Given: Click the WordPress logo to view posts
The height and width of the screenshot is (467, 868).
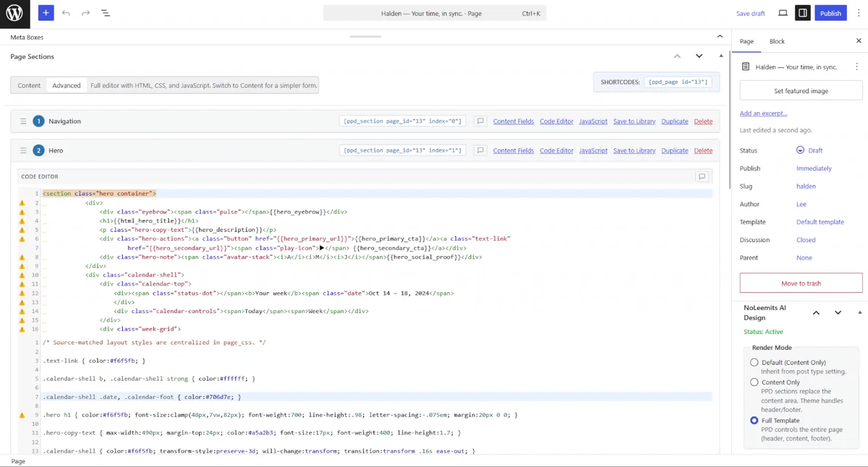Looking at the screenshot, I should 14,13.
